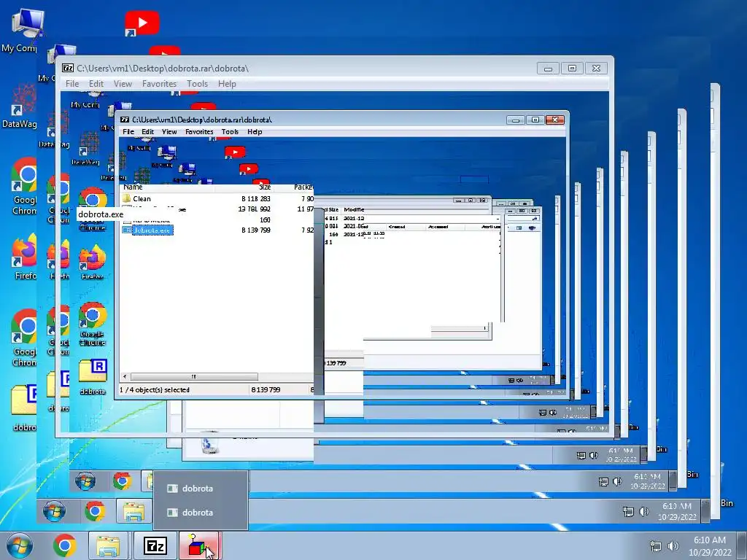The height and width of the screenshot is (560, 747).
Task: Click the 7z taskbar button
Action: pyautogui.click(x=155, y=545)
